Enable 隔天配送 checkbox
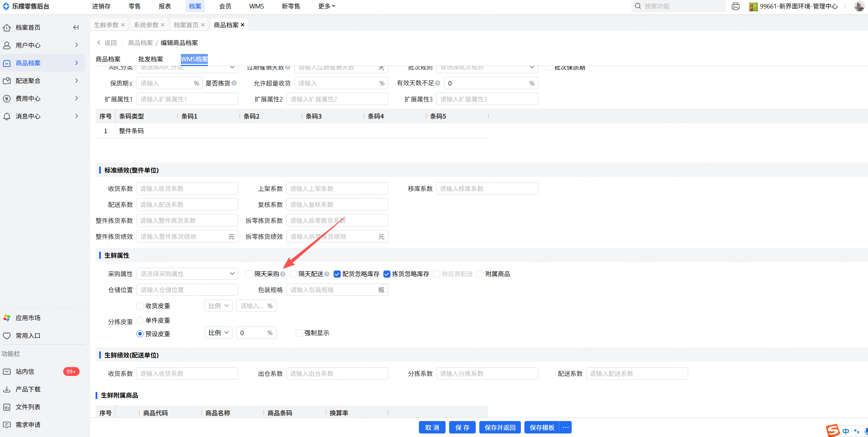Image resolution: width=868 pixels, height=437 pixels. (293, 274)
